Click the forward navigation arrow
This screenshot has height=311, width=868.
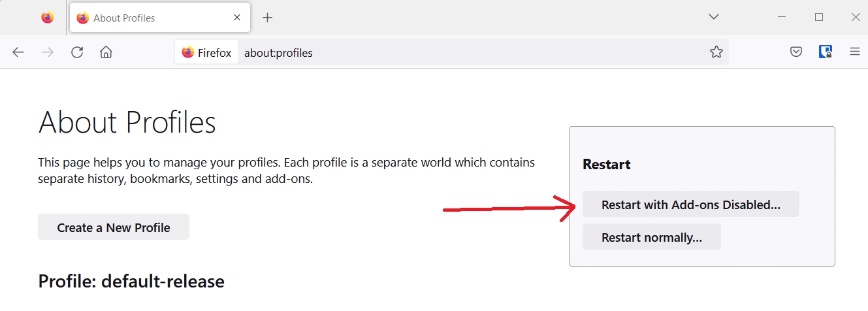click(48, 52)
